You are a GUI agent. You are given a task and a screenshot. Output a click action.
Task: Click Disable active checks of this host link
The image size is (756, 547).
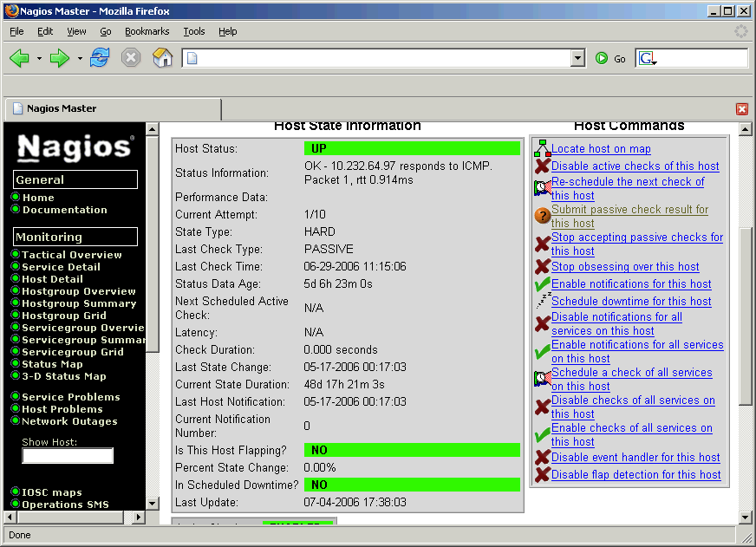coord(635,166)
